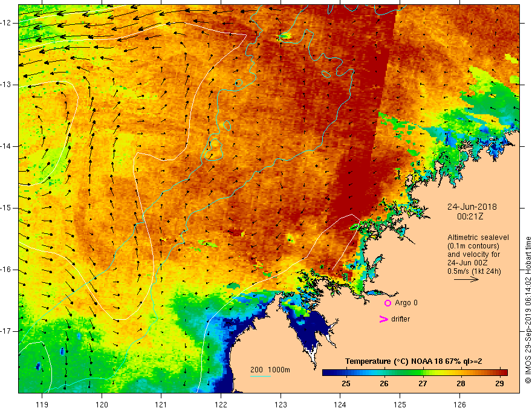Screen dimensions: 532x411
Task: Click the vertical IMOS copyright timestamp text
Action: coord(528,310)
